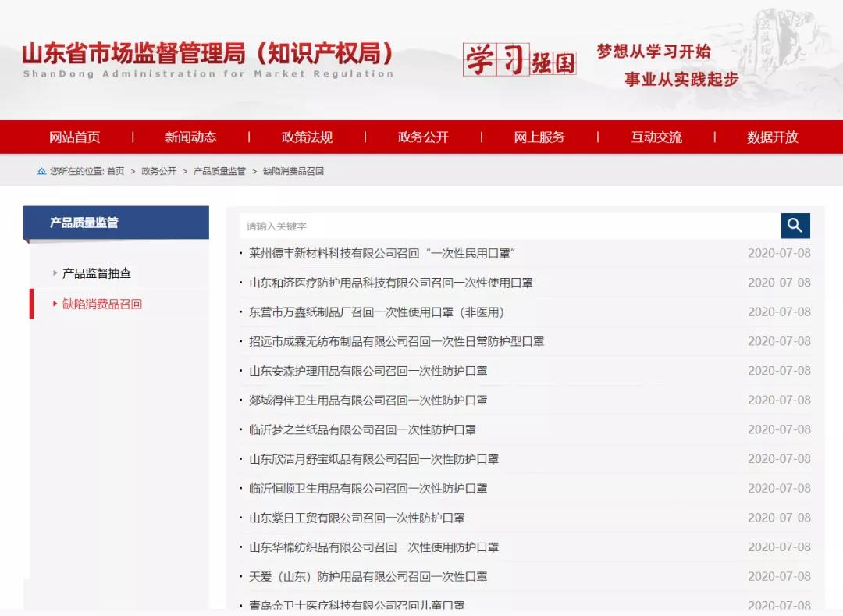Viewport: 843px width, 616px height.
Task: Go to 政策法规 in navigation bar
Action: 307,137
